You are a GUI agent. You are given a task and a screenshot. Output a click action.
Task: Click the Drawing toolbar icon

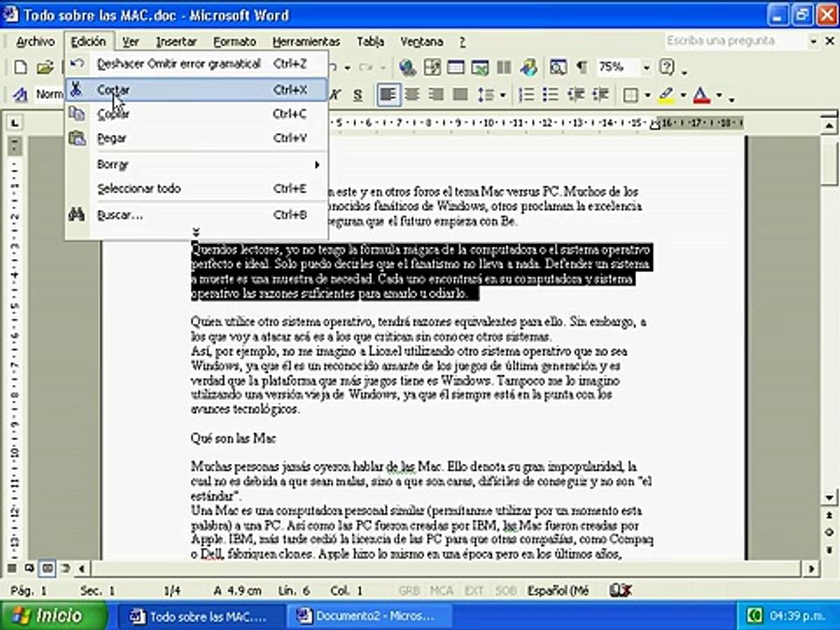pyautogui.click(x=528, y=67)
